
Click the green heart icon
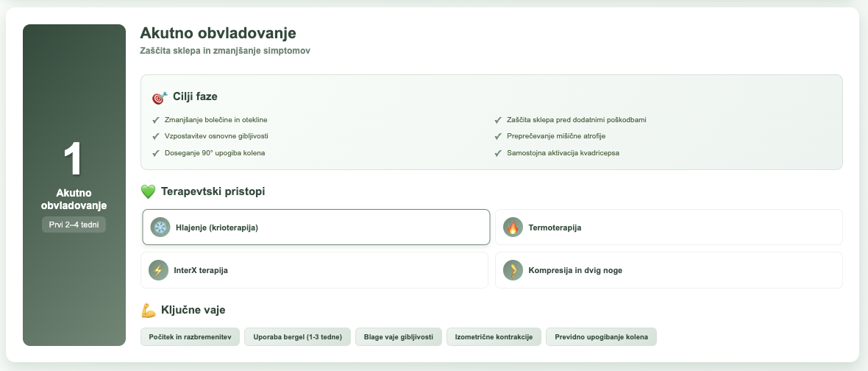coord(149,192)
